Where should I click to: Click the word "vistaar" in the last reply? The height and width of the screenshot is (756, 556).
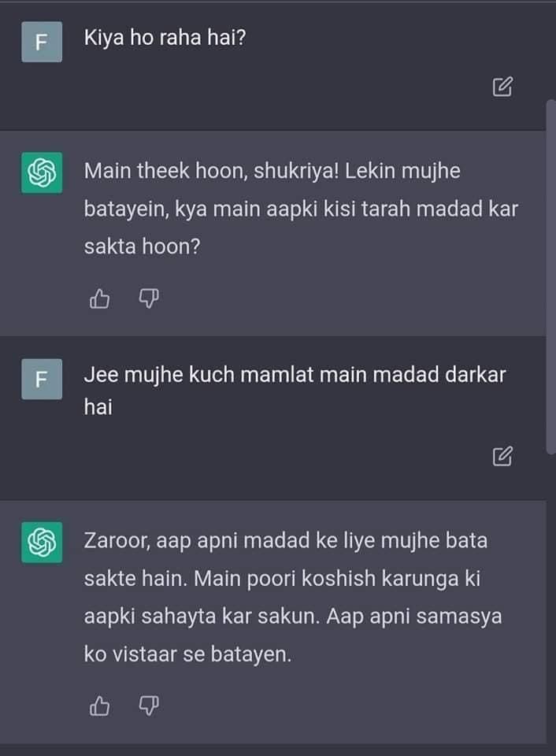point(143,654)
